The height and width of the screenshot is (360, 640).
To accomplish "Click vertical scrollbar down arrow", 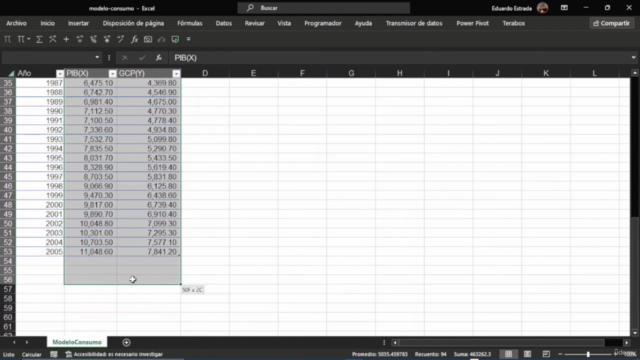I will pyautogui.click(x=635, y=333).
